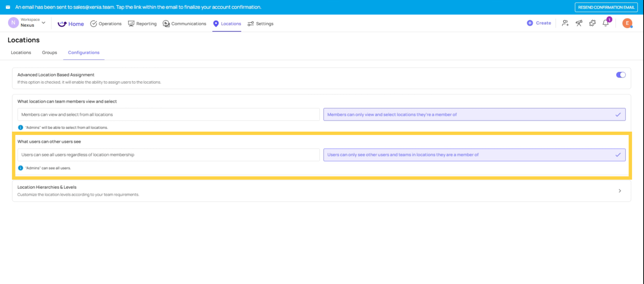This screenshot has width=644, height=284.
Task: Open the Communications menu
Action: point(184,24)
